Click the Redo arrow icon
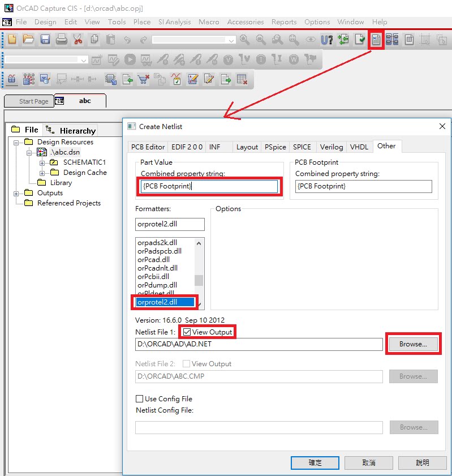Screen dimensions: 452x476 (144, 40)
